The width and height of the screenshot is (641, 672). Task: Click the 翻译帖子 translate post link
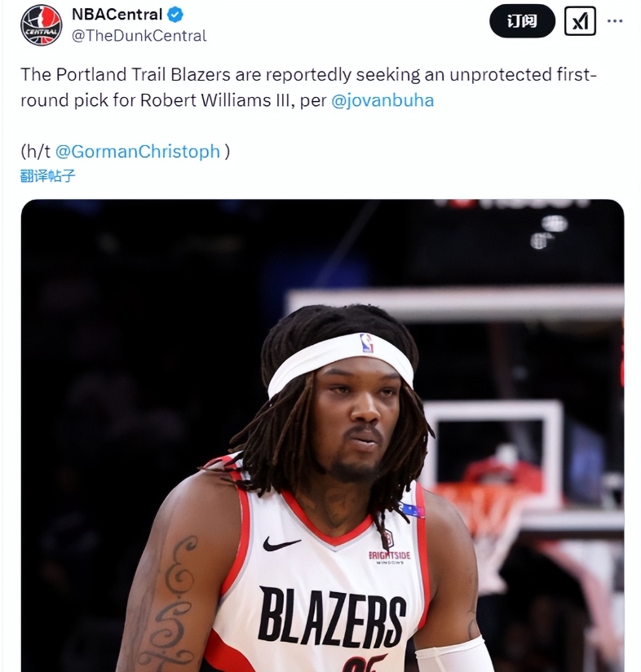[x=47, y=175]
